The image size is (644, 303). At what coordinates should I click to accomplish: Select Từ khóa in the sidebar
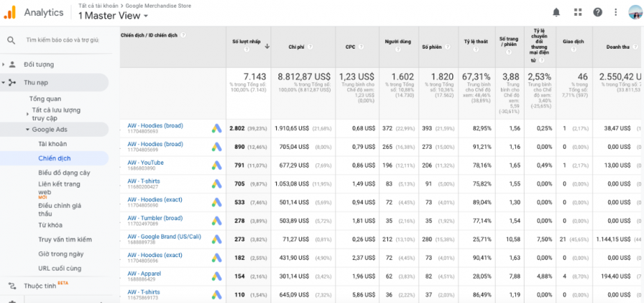tap(51, 225)
